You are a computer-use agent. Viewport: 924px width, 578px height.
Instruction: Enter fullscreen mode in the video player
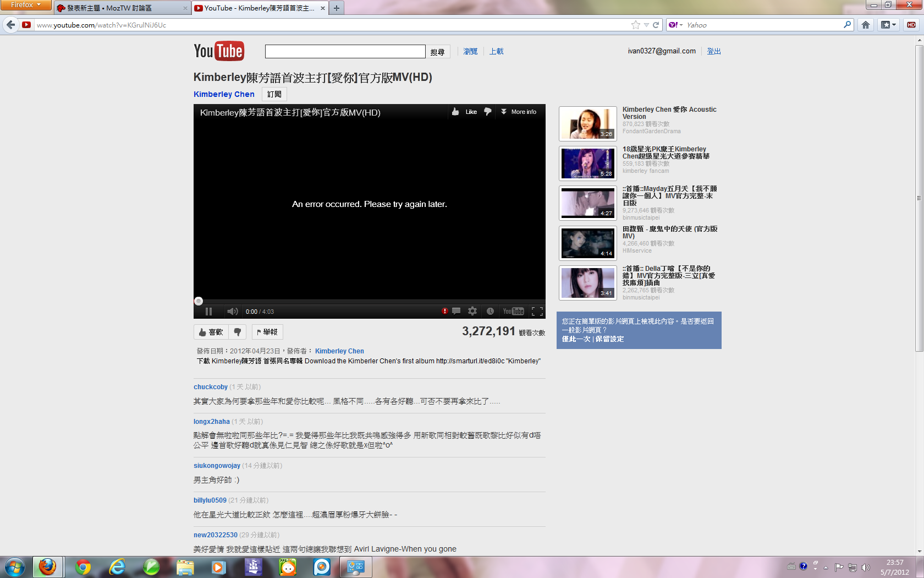(537, 312)
